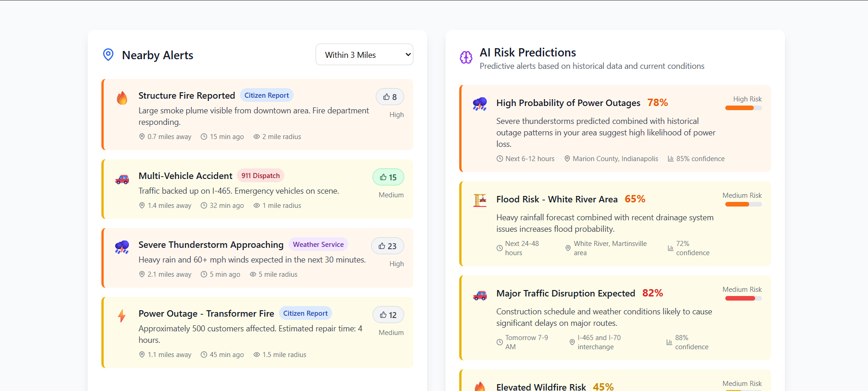Screen dimensions: 868x391
Task: Click Citizen Report tag on Power Outage alert
Action: pos(305,313)
